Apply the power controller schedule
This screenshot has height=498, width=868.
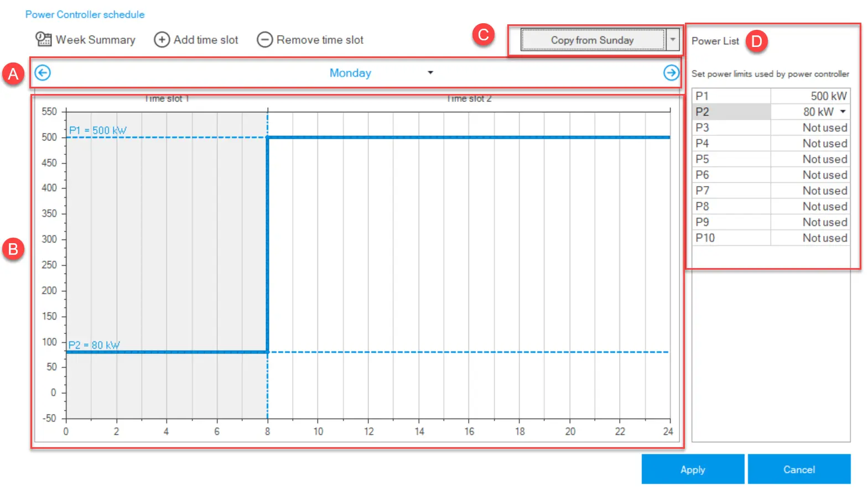pyautogui.click(x=693, y=469)
